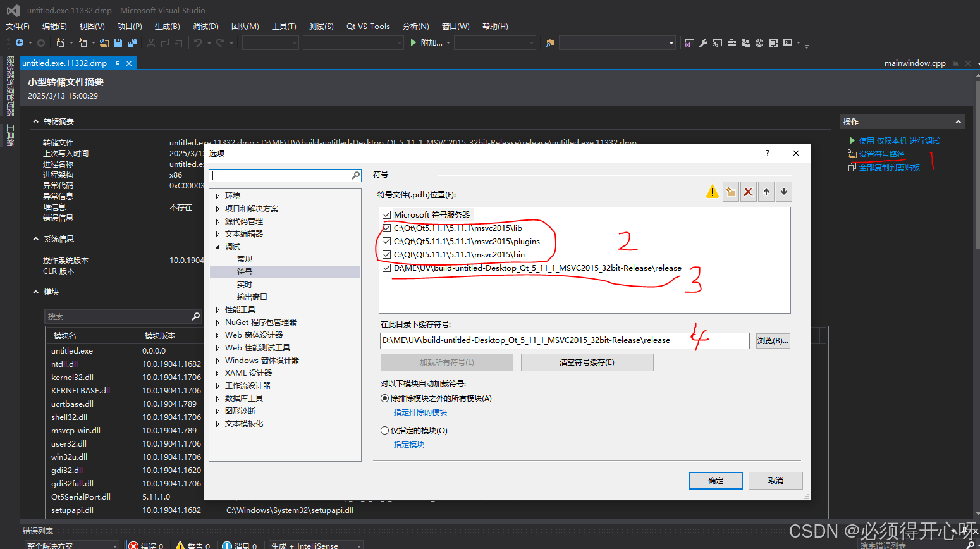This screenshot has height=549, width=980.
Task: Open the 工具(T) menu
Action: click(284, 27)
